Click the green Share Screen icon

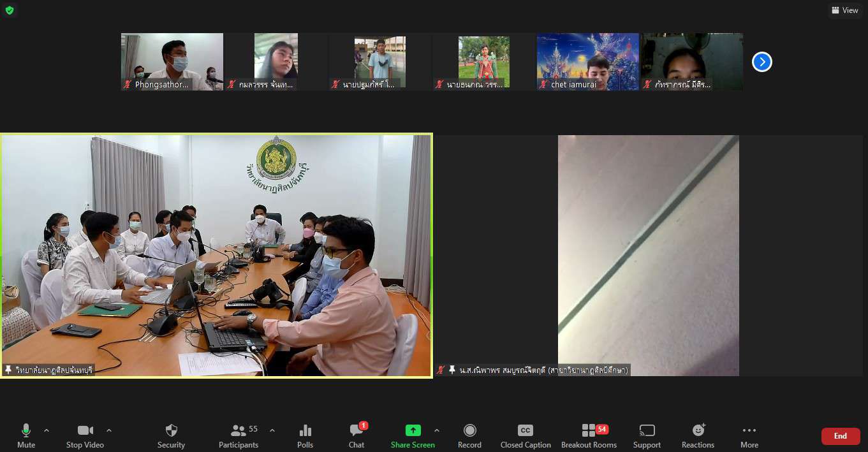(x=413, y=431)
